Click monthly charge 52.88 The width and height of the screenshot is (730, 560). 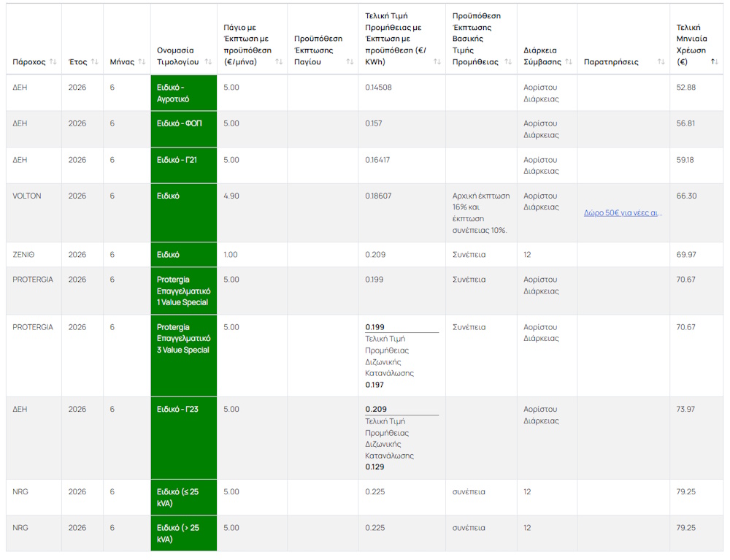click(x=685, y=87)
